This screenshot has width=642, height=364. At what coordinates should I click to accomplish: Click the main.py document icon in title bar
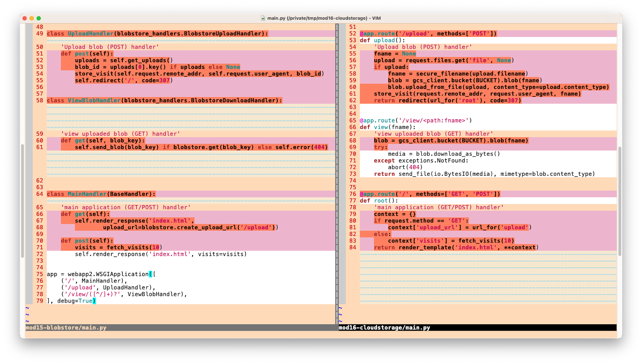pyautogui.click(x=263, y=18)
